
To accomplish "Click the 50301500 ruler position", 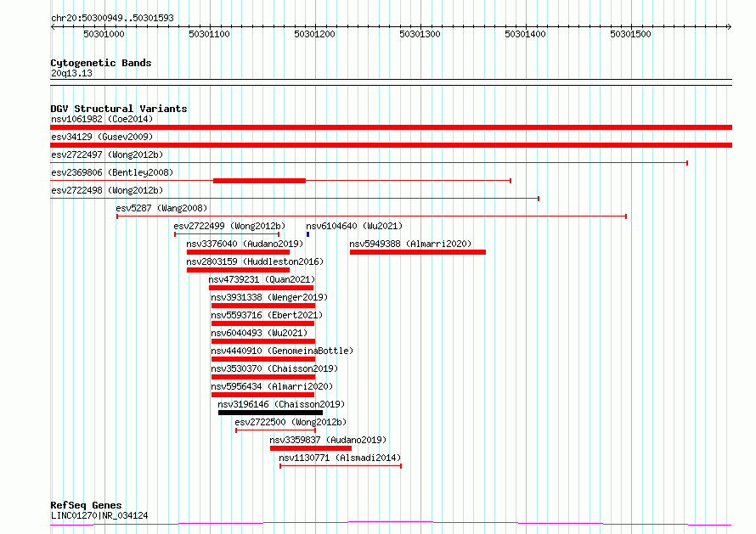I will pyautogui.click(x=630, y=34).
